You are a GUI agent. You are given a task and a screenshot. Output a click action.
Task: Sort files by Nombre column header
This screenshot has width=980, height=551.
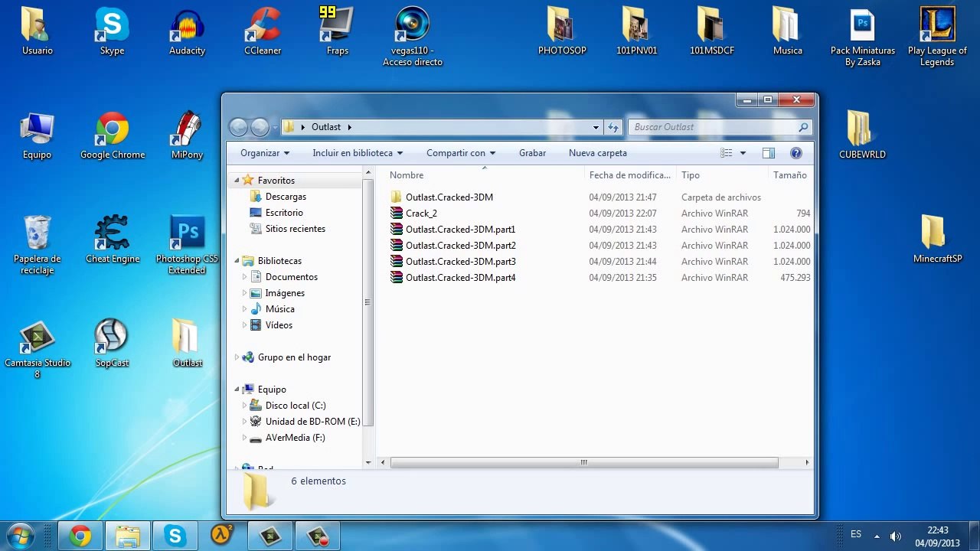[x=485, y=175]
